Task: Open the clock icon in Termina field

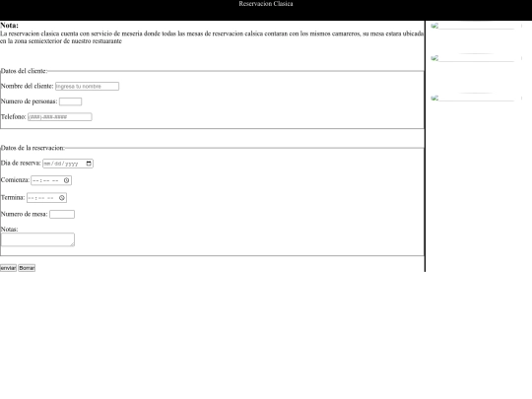Action: click(x=62, y=198)
